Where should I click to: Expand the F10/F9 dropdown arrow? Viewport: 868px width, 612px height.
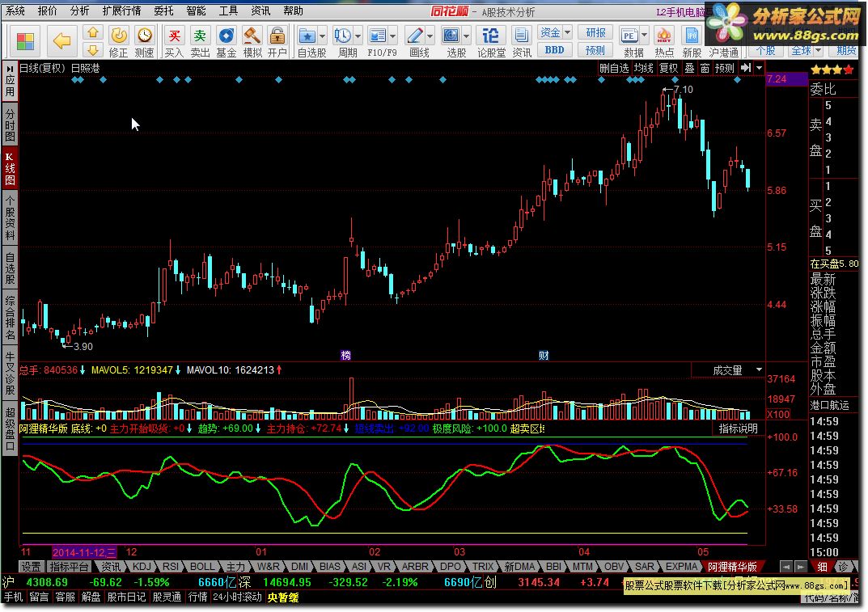tap(392, 36)
